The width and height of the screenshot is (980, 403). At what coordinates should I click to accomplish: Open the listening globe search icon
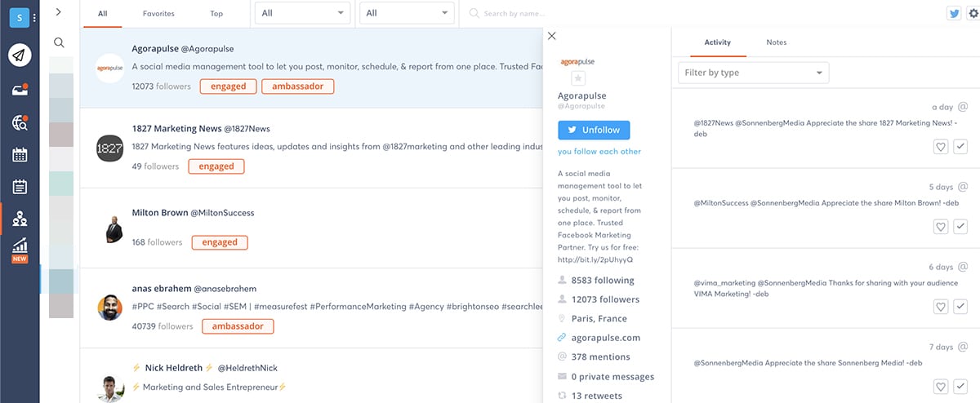coord(20,123)
